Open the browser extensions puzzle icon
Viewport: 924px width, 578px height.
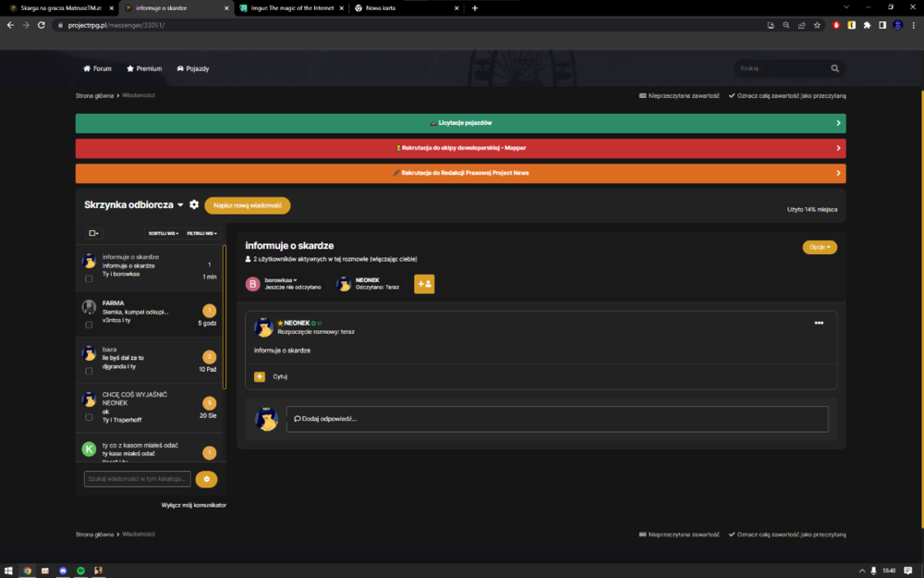[867, 25]
